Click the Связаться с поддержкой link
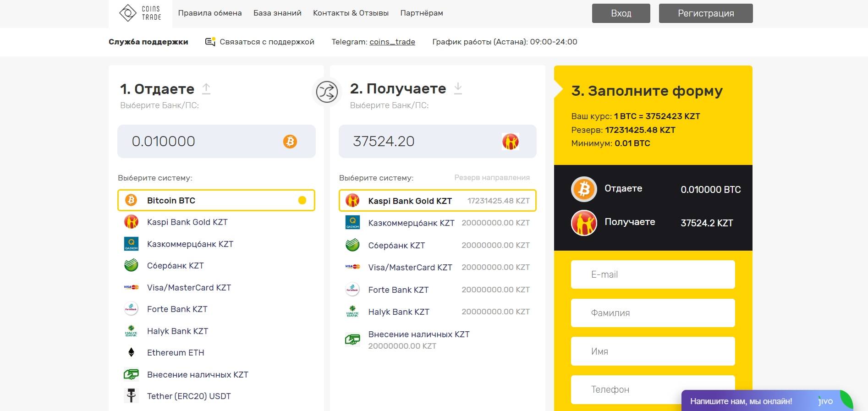Screen dimensions: 868x411 pyautogui.click(x=267, y=42)
